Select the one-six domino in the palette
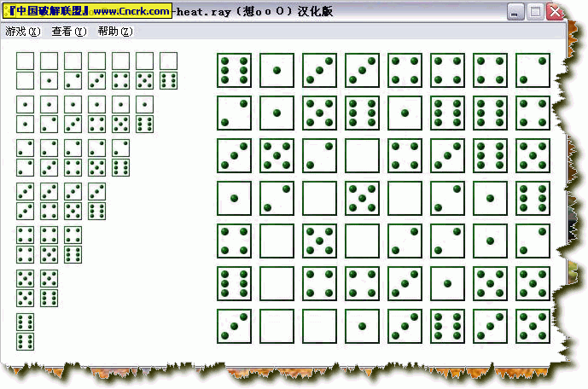588x389 pixels. click(x=145, y=114)
